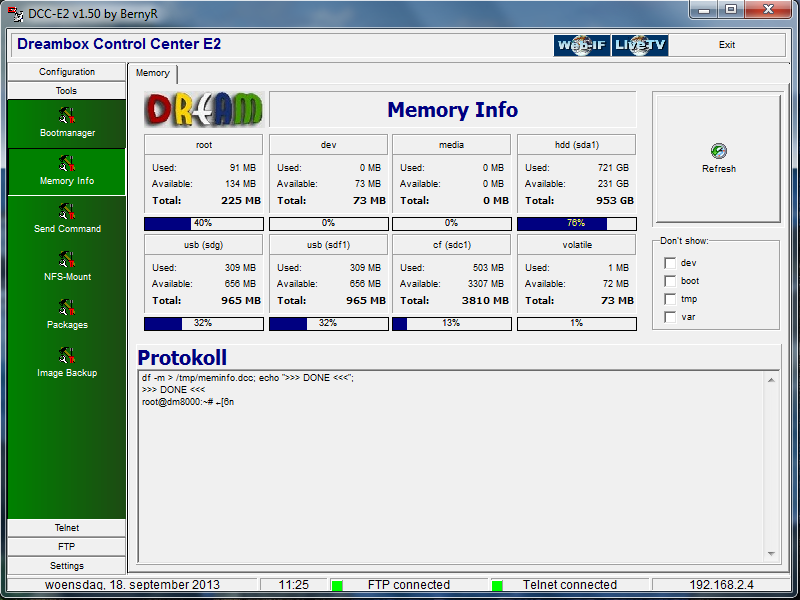The width and height of the screenshot is (800, 600).
Task: Click the green FTP connected indicator
Action: [337, 585]
